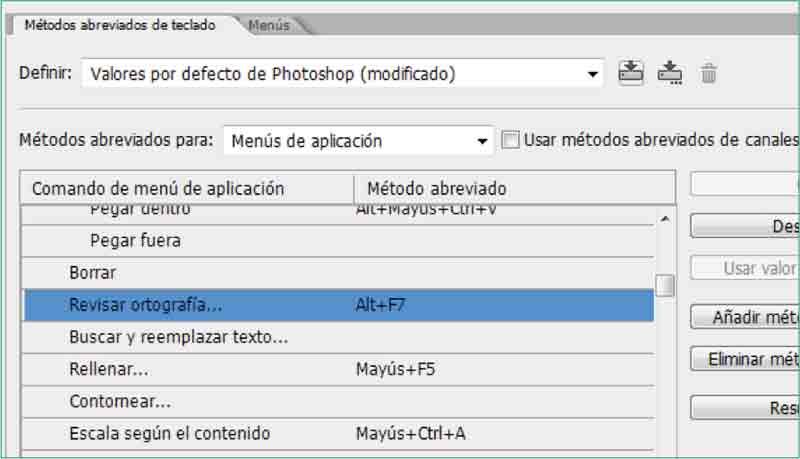
Task: Enable Usar métodos abreviados de canales checkbox
Action: point(510,141)
